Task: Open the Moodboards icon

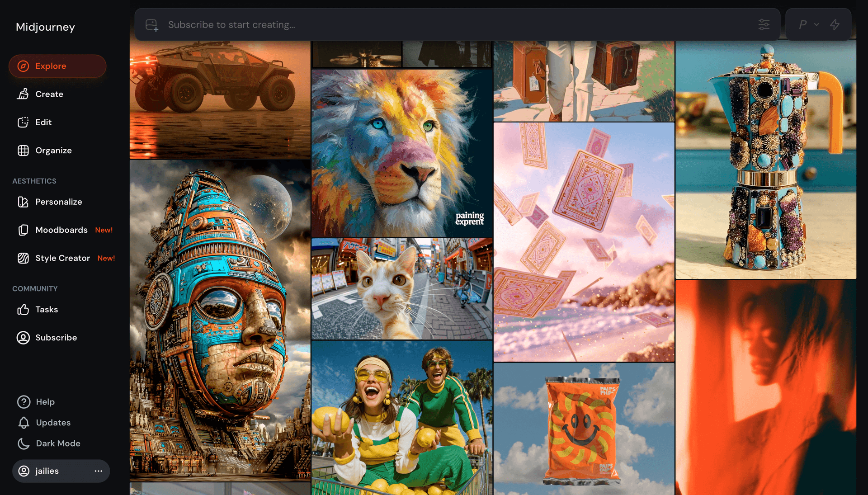Action: (23, 230)
